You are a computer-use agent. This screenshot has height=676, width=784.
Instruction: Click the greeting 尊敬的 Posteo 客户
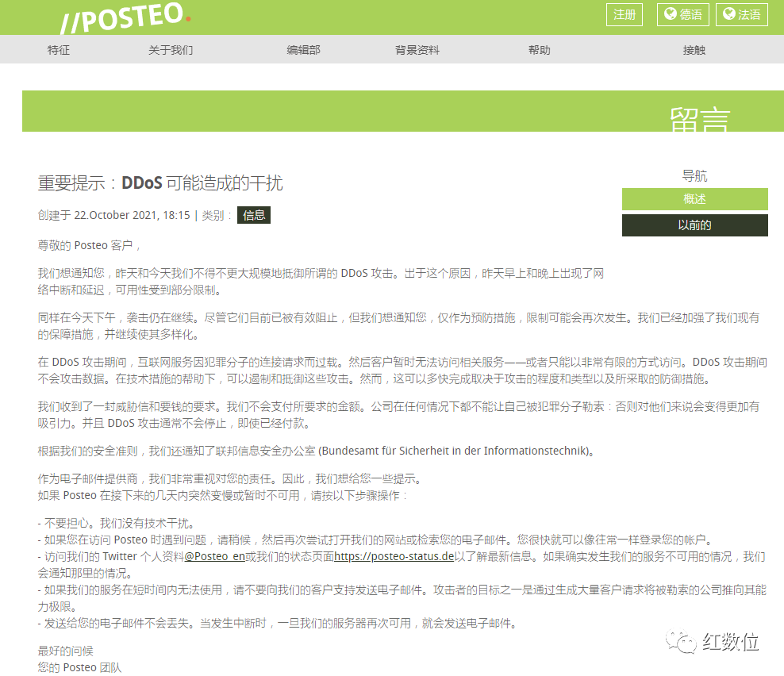85,245
